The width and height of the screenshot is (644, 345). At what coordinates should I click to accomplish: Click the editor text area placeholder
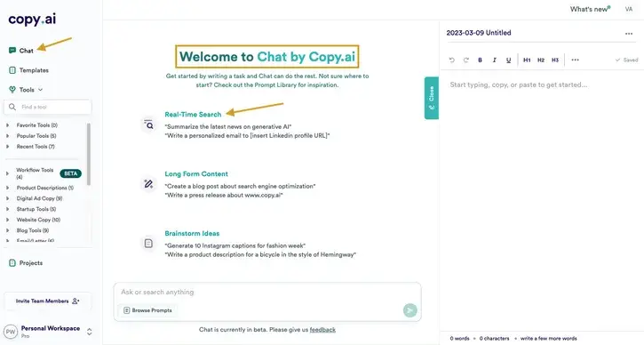click(x=519, y=84)
